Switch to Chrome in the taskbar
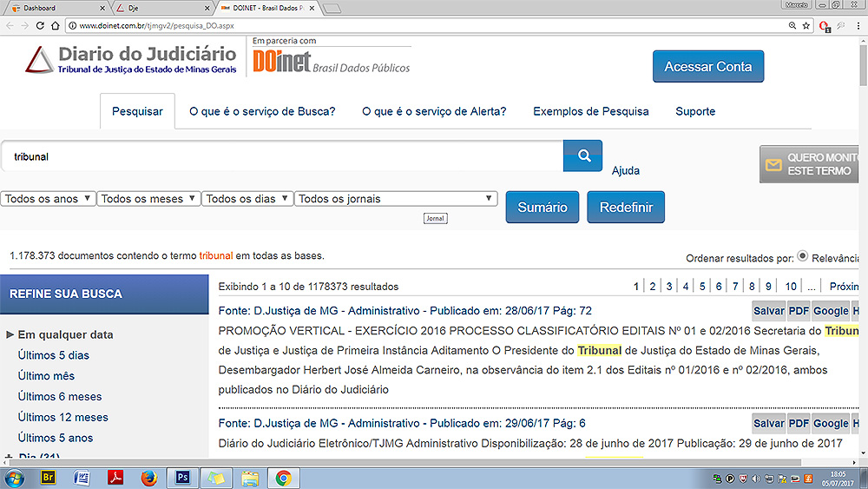 pyautogui.click(x=284, y=478)
